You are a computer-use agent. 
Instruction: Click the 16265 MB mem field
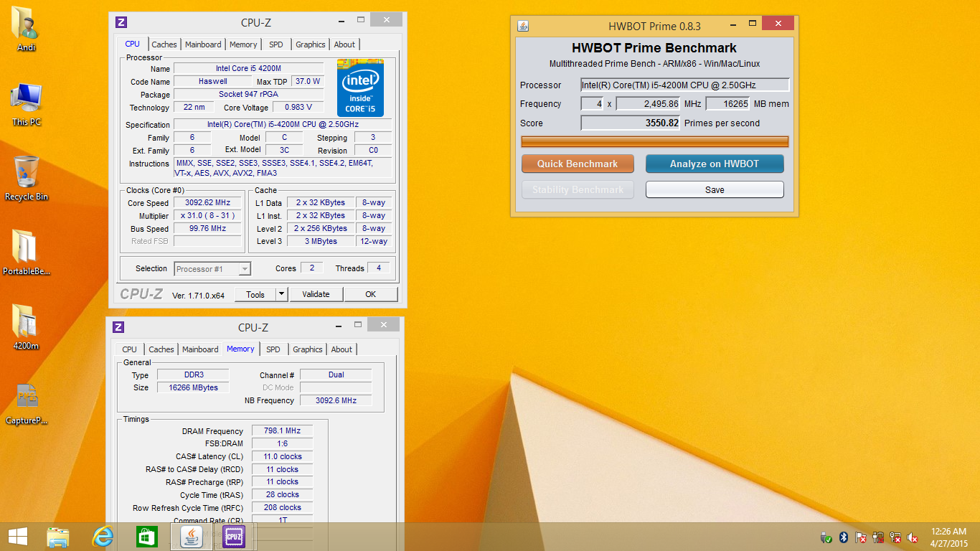[x=727, y=104]
